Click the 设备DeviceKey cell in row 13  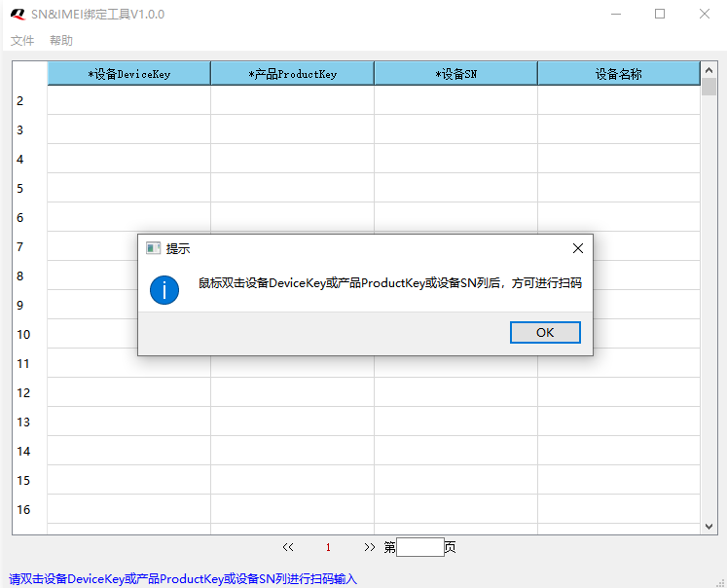128,422
